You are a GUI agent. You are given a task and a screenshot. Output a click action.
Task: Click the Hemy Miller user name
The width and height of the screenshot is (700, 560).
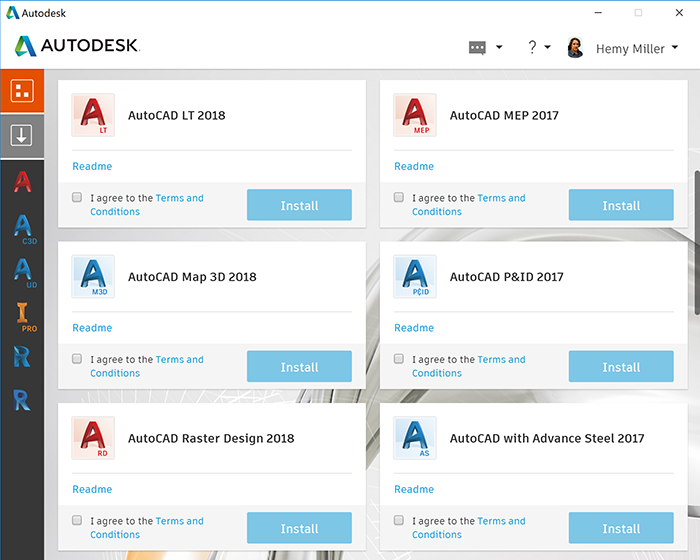(630, 48)
